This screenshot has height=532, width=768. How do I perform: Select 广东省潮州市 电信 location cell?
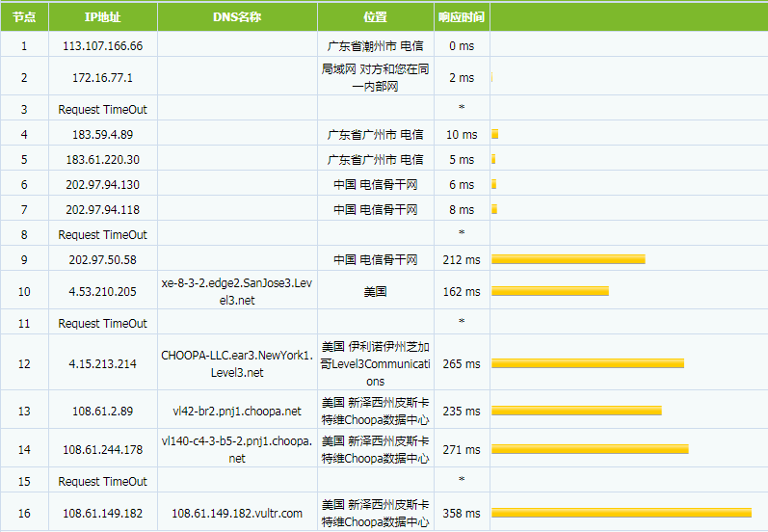coord(376,45)
